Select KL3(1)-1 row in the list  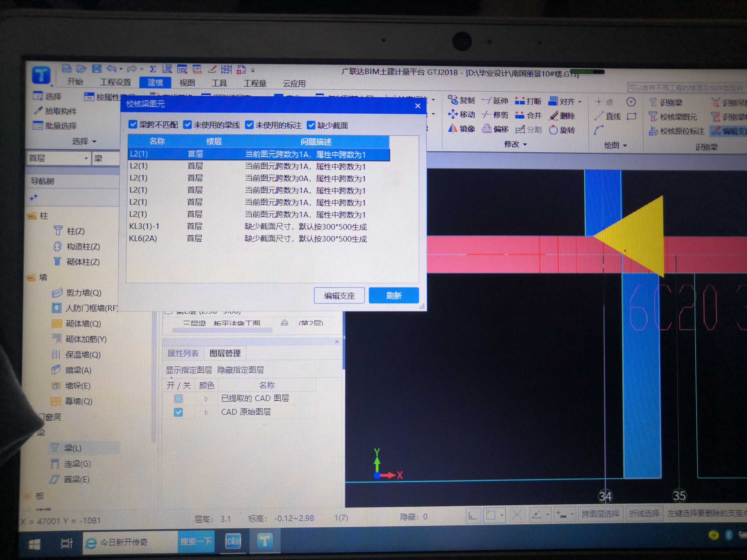pos(259,227)
